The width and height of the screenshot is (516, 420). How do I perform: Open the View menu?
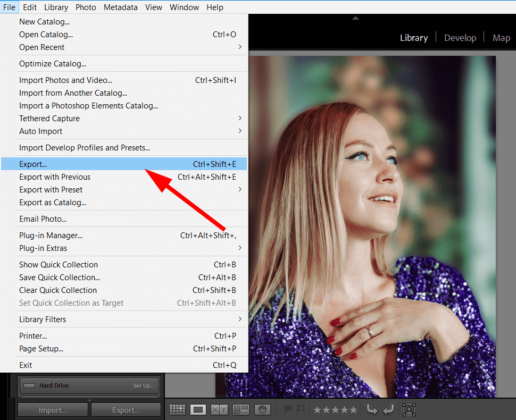(153, 7)
